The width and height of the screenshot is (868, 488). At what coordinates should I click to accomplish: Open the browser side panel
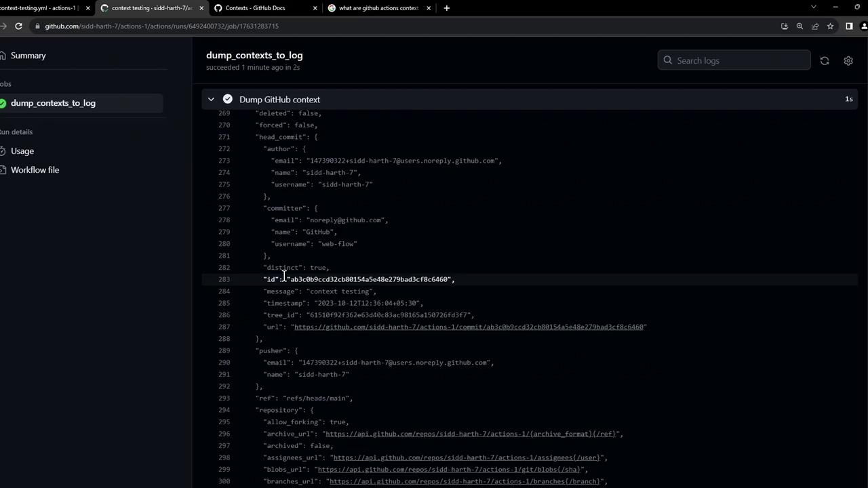click(849, 26)
